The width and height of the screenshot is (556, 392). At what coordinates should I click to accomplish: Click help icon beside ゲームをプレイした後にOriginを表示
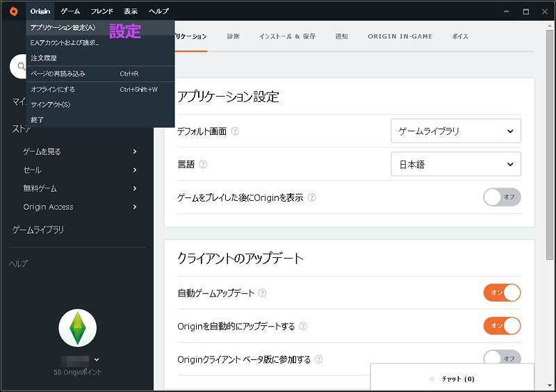(311, 197)
